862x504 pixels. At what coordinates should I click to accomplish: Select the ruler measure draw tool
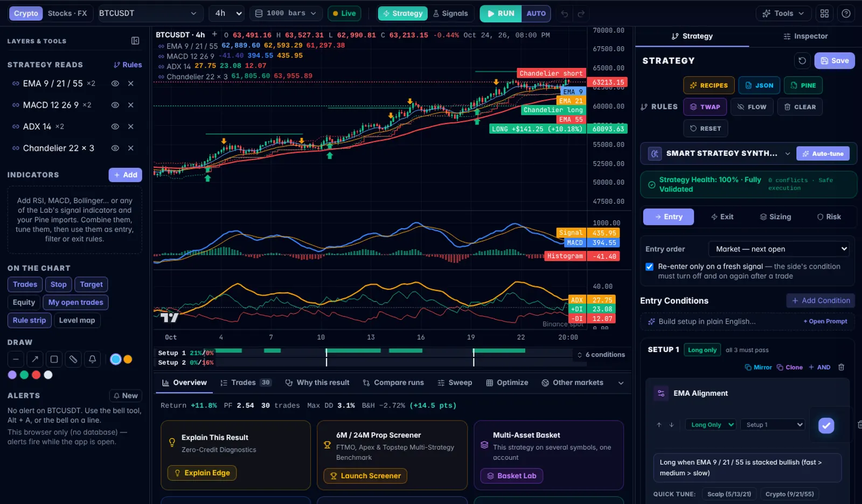click(73, 359)
